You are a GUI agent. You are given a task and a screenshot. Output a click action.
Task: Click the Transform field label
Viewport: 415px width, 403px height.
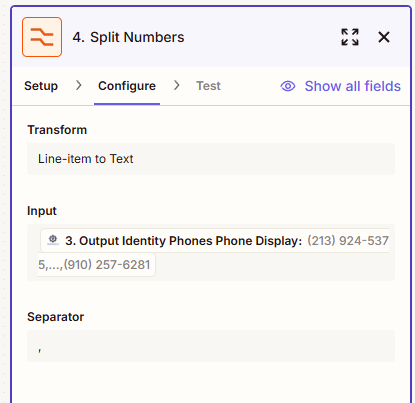coord(57,130)
